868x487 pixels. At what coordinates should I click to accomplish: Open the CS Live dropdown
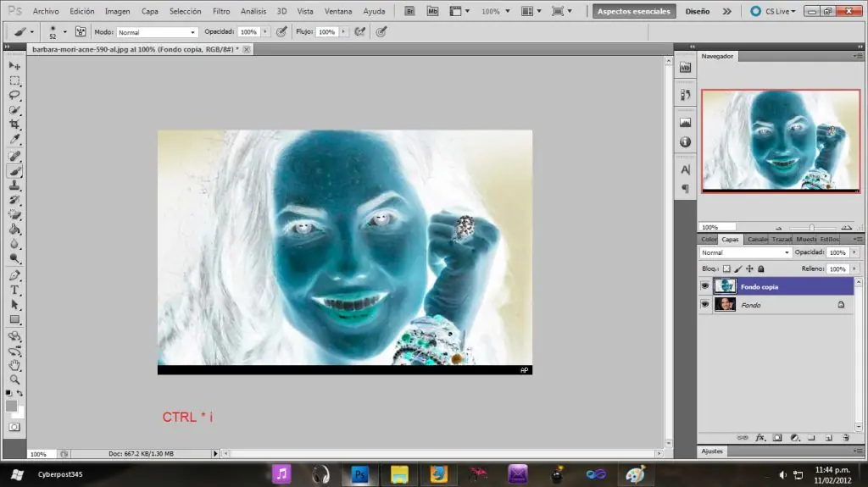point(773,11)
